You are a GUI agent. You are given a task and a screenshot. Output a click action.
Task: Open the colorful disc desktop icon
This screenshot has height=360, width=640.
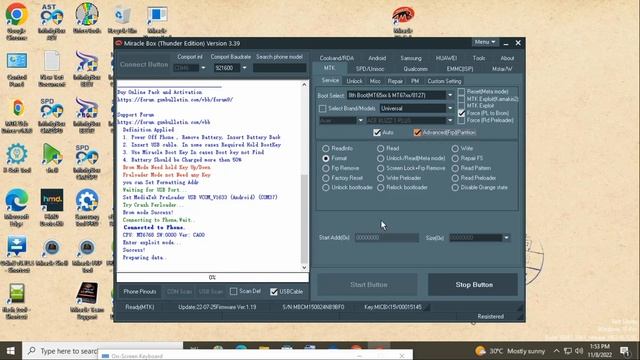click(87, 20)
